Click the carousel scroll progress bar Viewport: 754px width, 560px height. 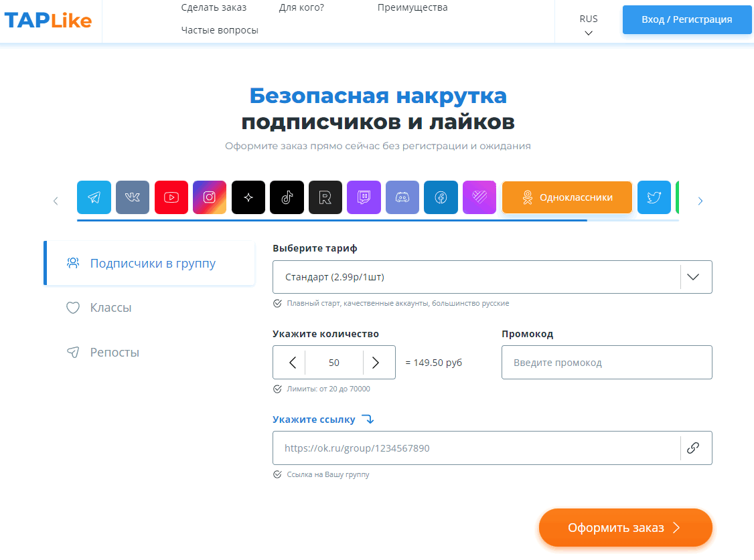[x=378, y=220]
